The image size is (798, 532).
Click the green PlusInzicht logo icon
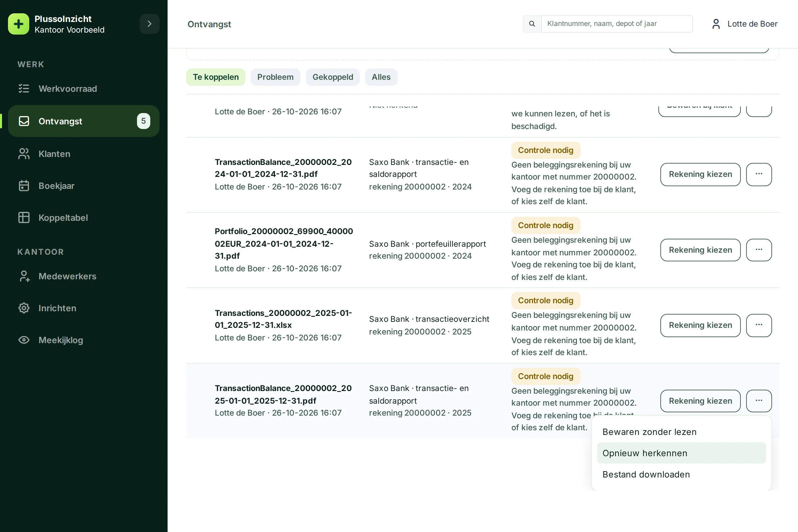tap(19, 24)
